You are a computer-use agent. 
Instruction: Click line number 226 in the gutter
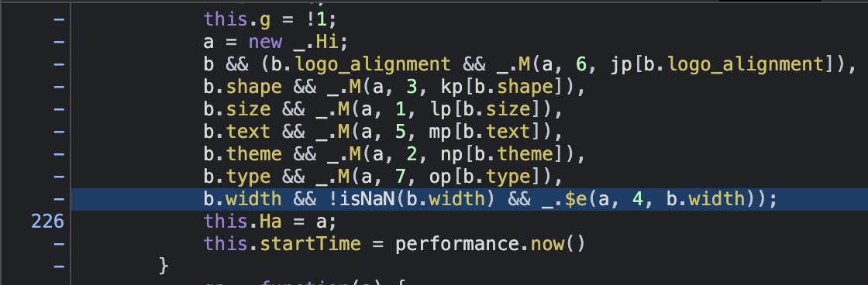pos(47,221)
